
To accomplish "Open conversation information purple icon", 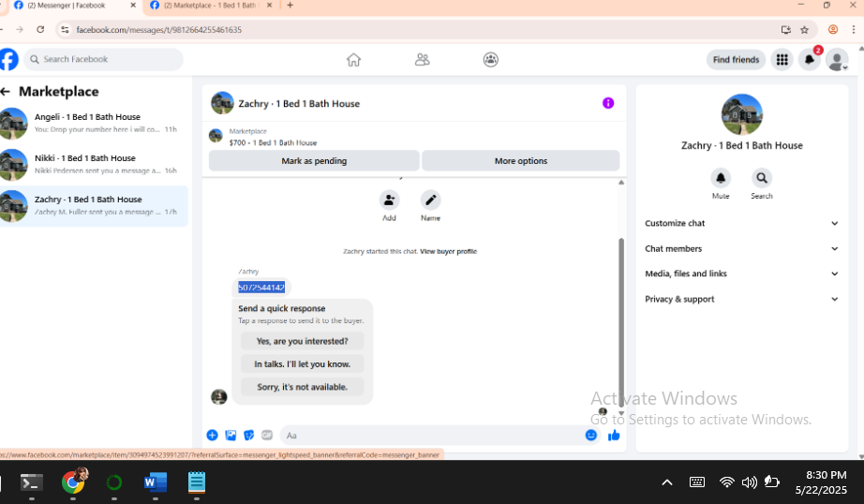I will [x=608, y=103].
